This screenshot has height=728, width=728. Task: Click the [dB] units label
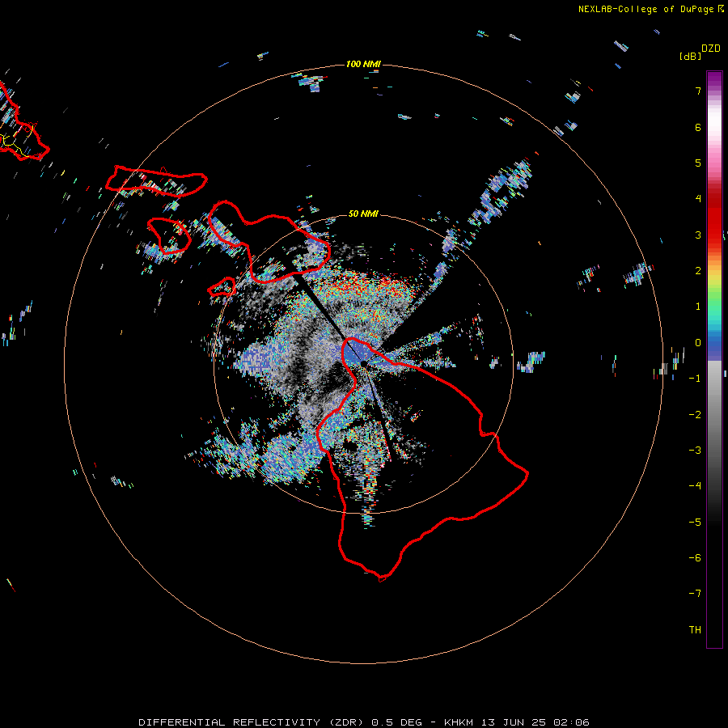click(x=691, y=56)
